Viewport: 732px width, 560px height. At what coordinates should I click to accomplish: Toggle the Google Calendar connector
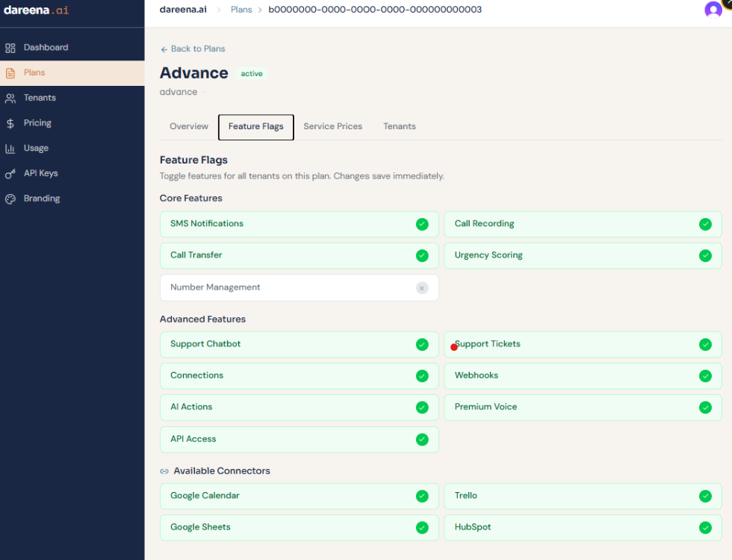point(422,496)
